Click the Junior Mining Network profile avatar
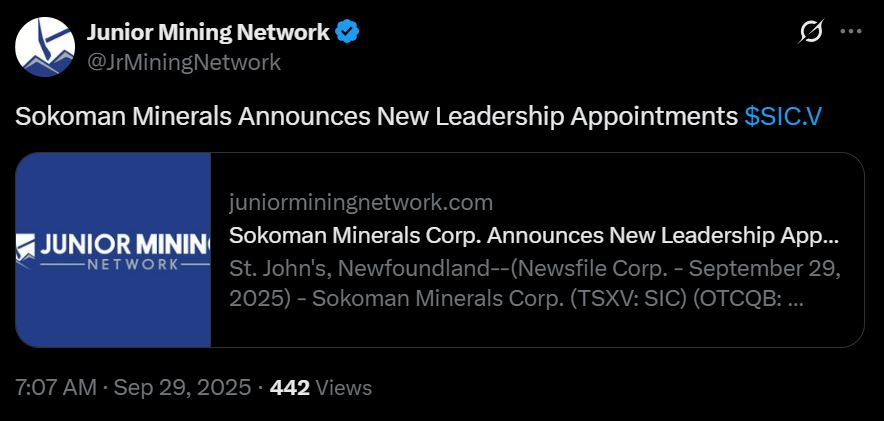The height and width of the screenshot is (421, 884). click(x=45, y=47)
